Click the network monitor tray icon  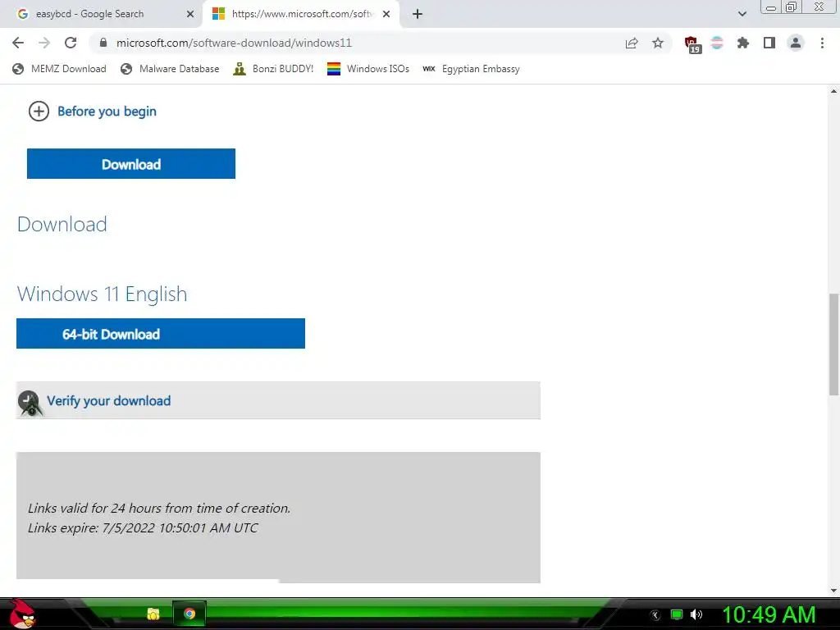pos(677,614)
